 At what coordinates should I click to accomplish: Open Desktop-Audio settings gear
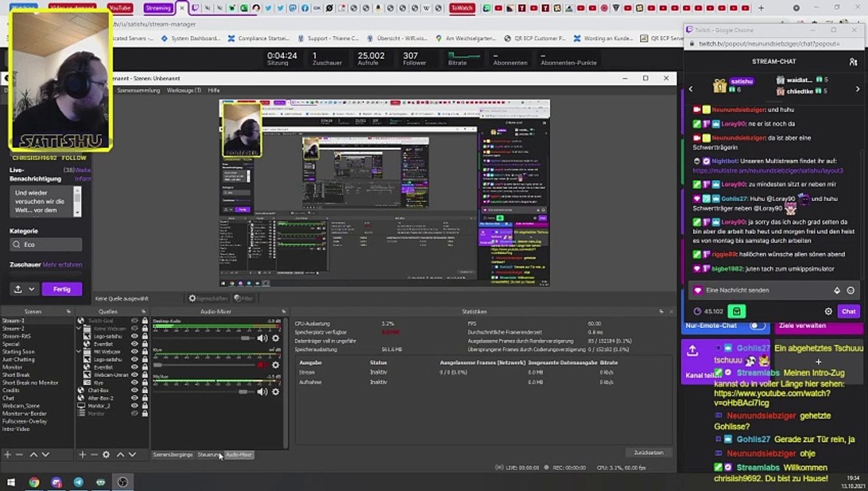(x=275, y=338)
